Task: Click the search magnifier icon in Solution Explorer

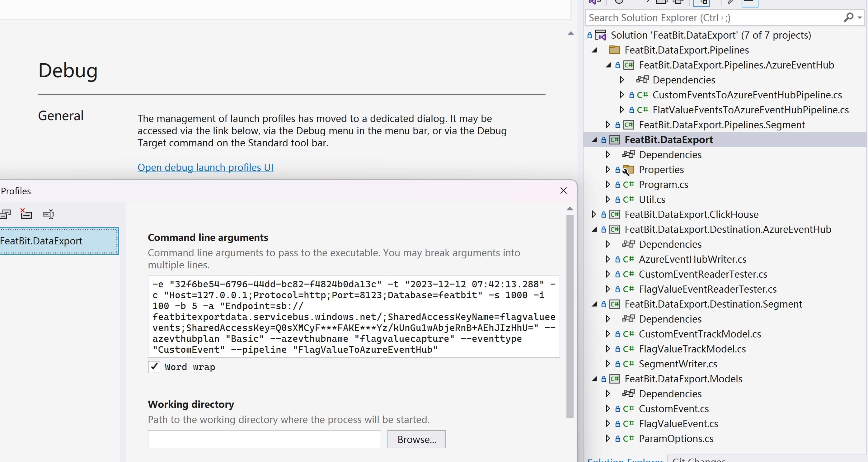Action: tap(848, 17)
